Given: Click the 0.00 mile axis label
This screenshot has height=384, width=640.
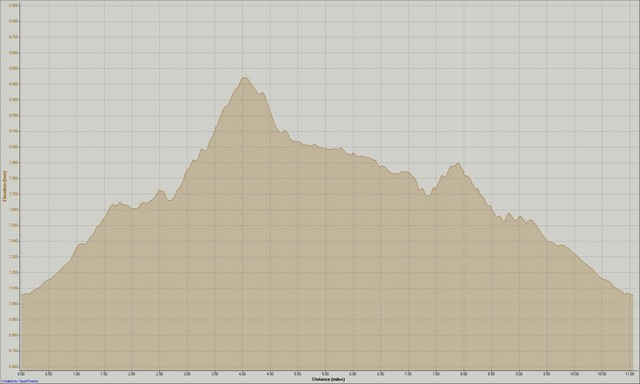Looking at the screenshot, I should 21,373.
